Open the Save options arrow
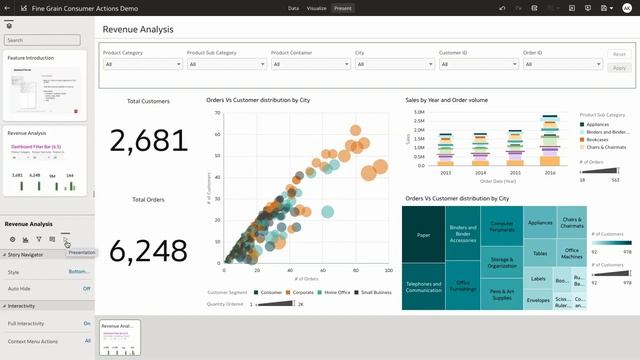 click(x=611, y=8)
